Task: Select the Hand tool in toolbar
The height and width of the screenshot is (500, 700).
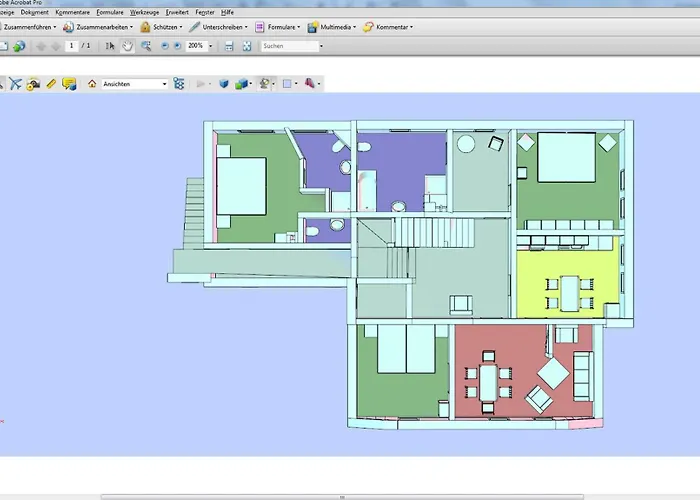Action: pyautogui.click(x=127, y=46)
